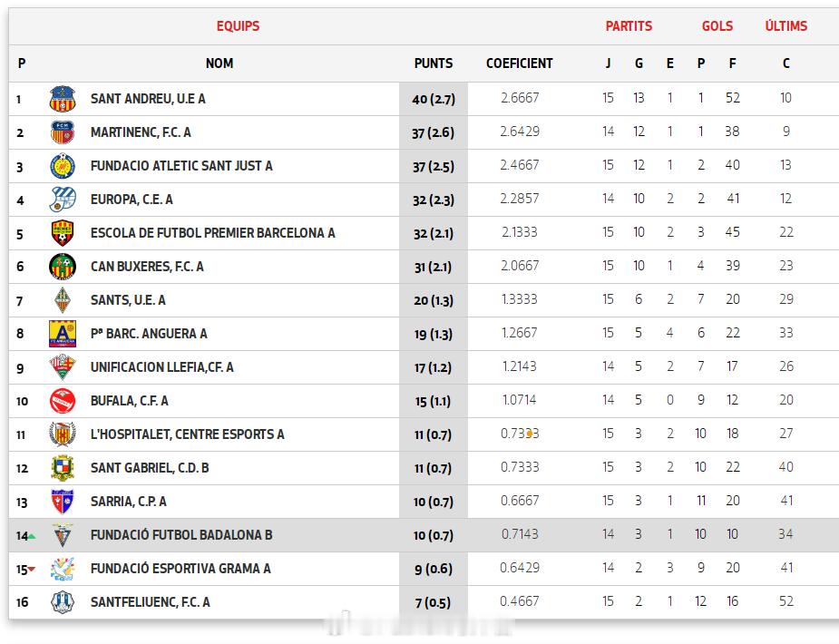Click the PUNTS column header
Screen dimensions: 839x644
point(434,63)
